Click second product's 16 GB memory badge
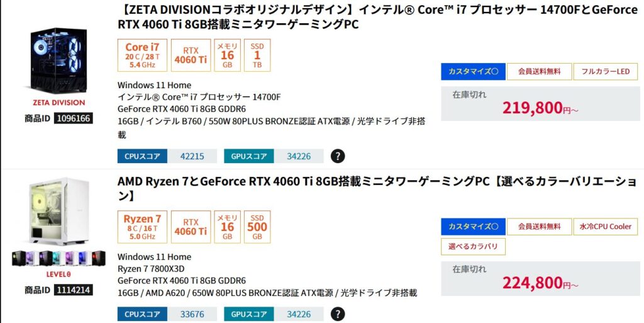 click(227, 227)
